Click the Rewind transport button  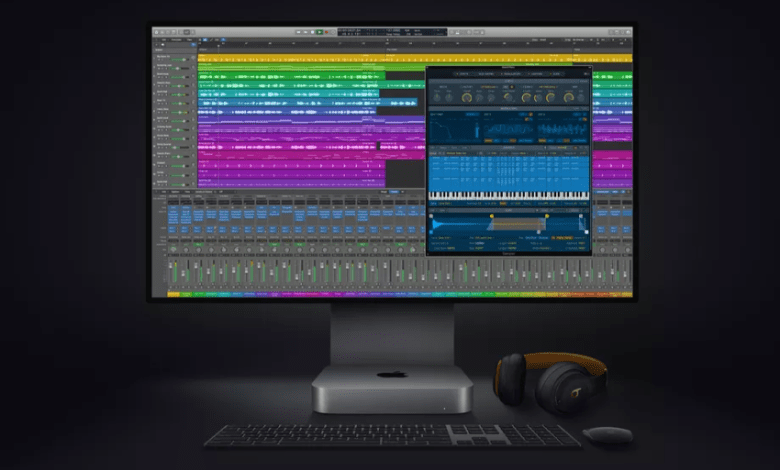pyautogui.click(x=298, y=32)
